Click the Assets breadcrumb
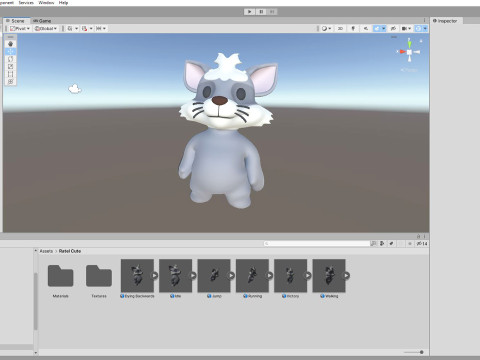Image resolution: width=480 pixels, height=360 pixels. (x=46, y=251)
